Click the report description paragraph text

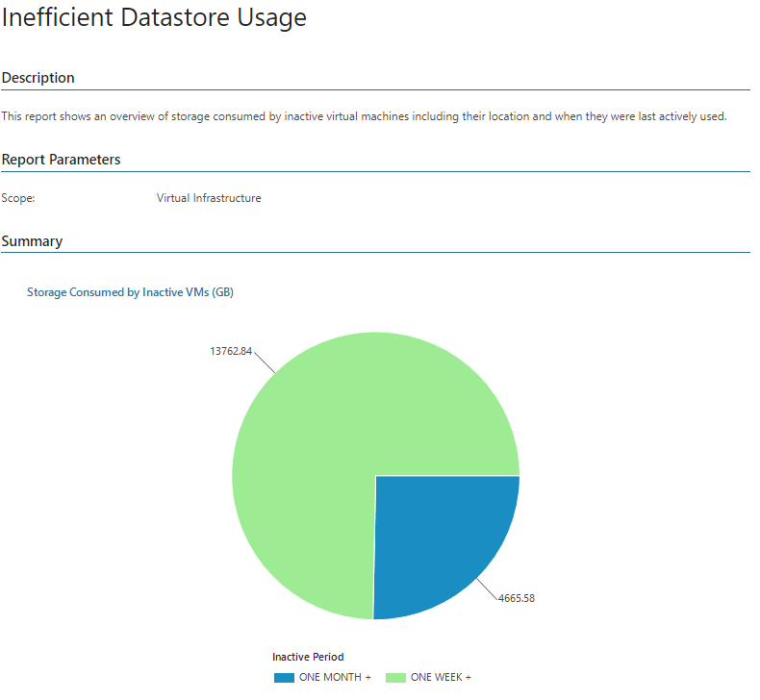pos(364,116)
